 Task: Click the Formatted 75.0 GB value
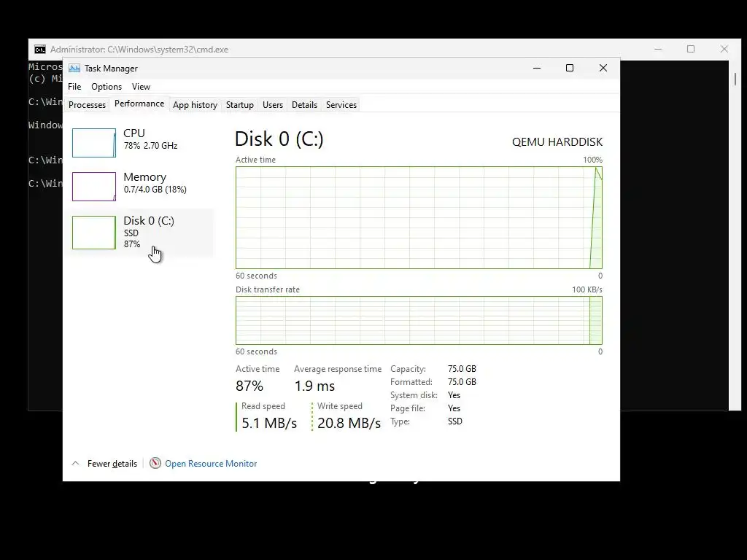[462, 382]
